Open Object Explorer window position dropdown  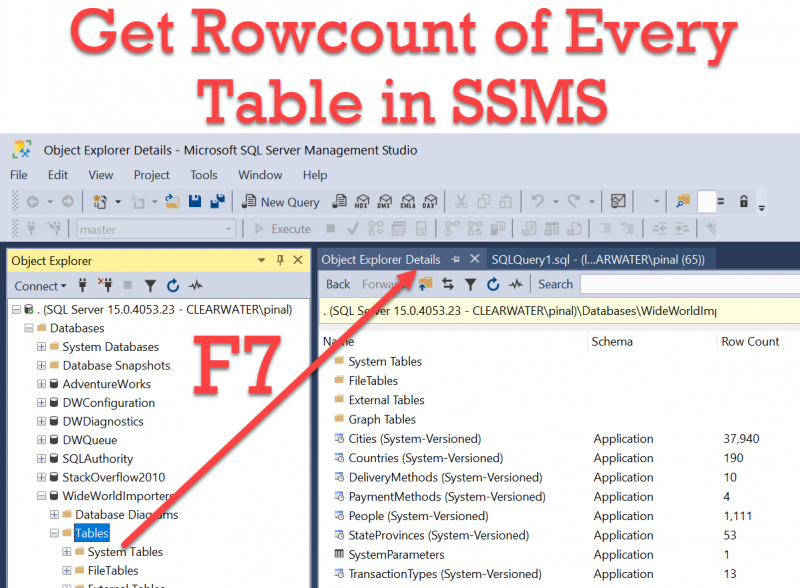(x=262, y=260)
